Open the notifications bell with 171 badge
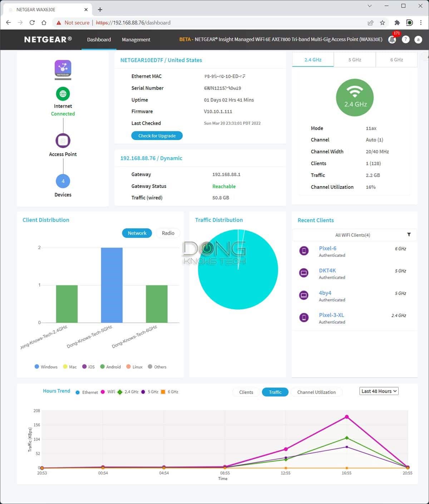The height and width of the screenshot is (504, 429). [x=393, y=39]
